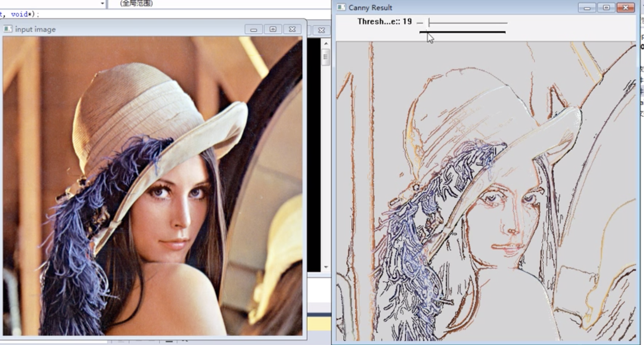Click the console scrollbar down arrow
The width and height of the screenshot is (644, 345).
pos(326,267)
